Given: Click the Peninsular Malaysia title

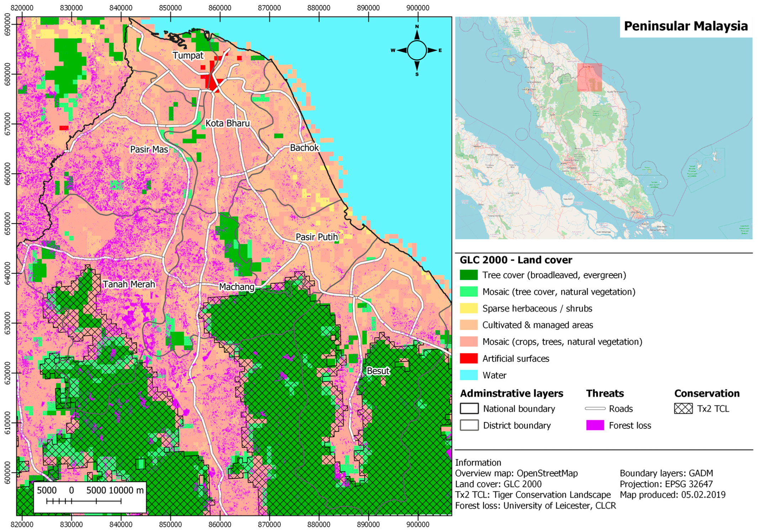Looking at the screenshot, I should click(685, 26).
